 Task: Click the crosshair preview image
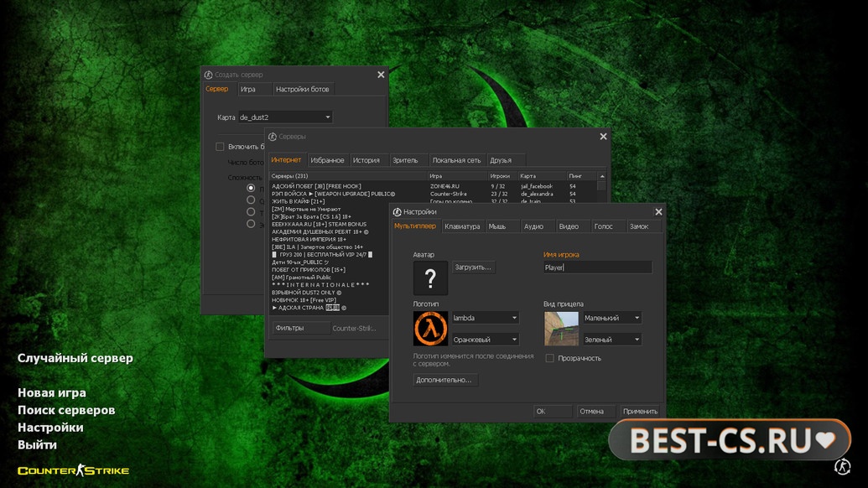561,328
